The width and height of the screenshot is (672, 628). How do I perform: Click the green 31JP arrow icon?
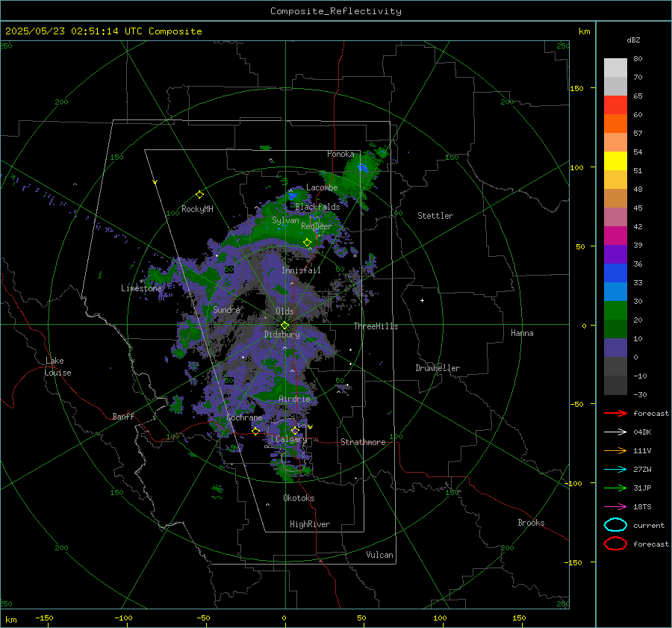[x=615, y=488]
